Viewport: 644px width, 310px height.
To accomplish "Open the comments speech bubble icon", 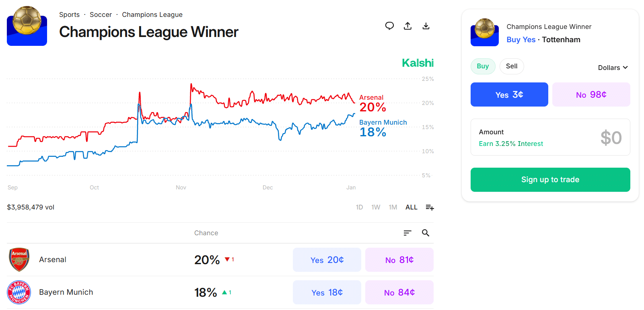I will tap(389, 26).
